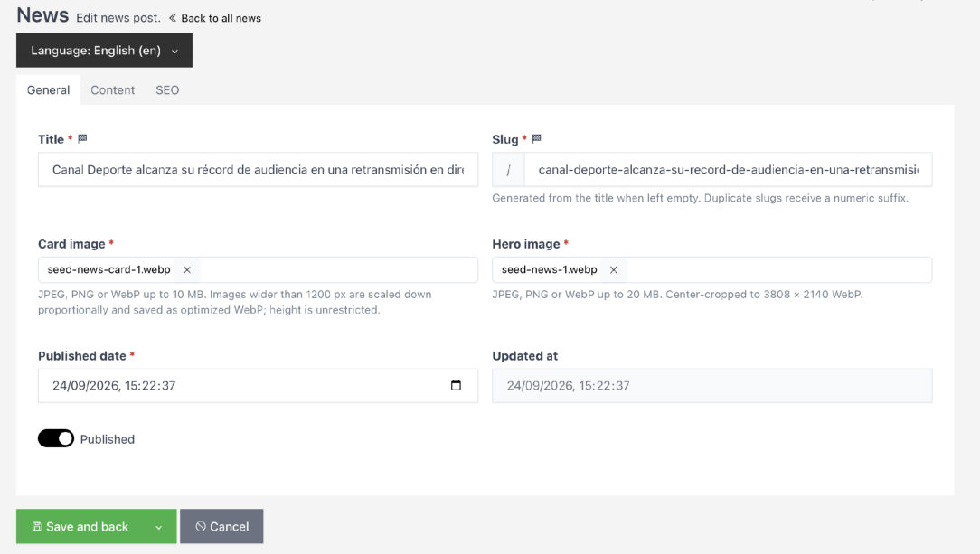Expand the Save and back options arrow
980x554 pixels.
(159, 527)
